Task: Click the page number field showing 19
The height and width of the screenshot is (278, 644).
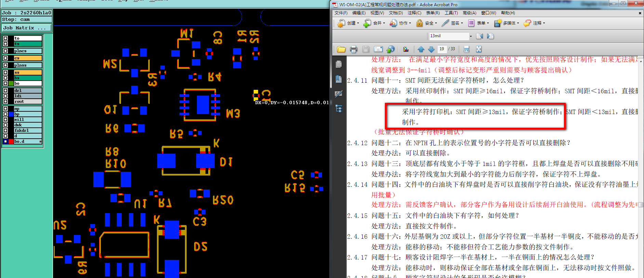Action: pos(442,49)
